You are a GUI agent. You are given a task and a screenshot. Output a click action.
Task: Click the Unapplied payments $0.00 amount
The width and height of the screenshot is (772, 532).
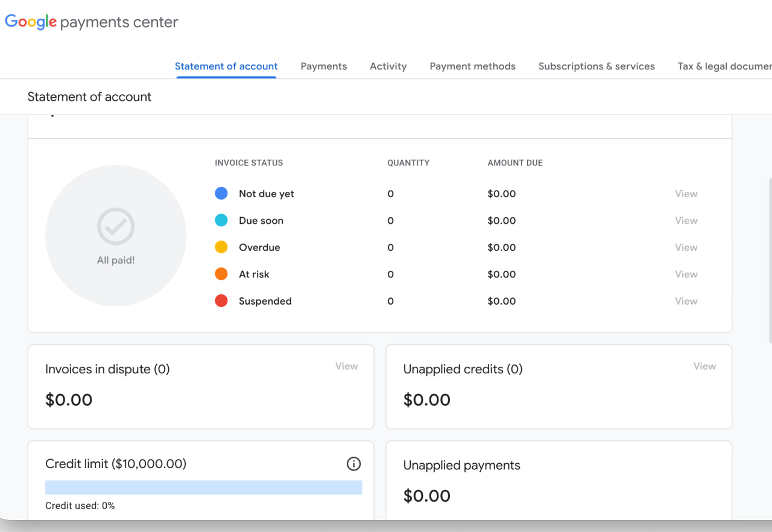tap(427, 496)
